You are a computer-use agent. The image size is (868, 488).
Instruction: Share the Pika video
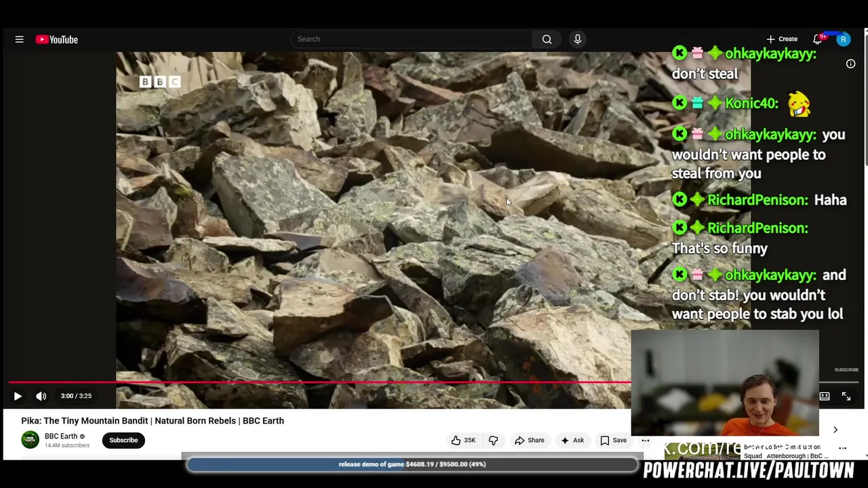(x=530, y=441)
